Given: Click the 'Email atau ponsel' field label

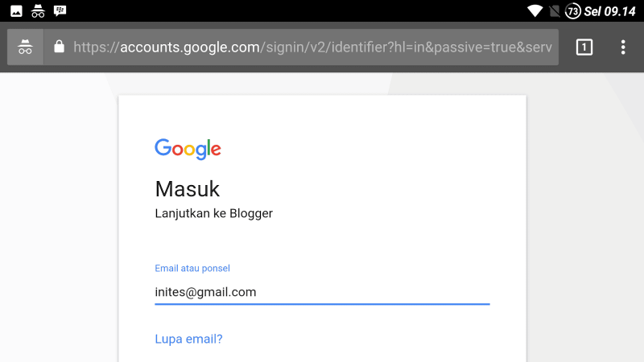Looking at the screenshot, I should pos(192,269).
